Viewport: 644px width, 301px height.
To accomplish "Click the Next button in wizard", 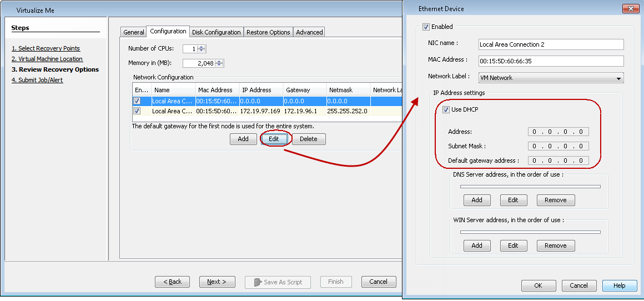I will click(217, 282).
